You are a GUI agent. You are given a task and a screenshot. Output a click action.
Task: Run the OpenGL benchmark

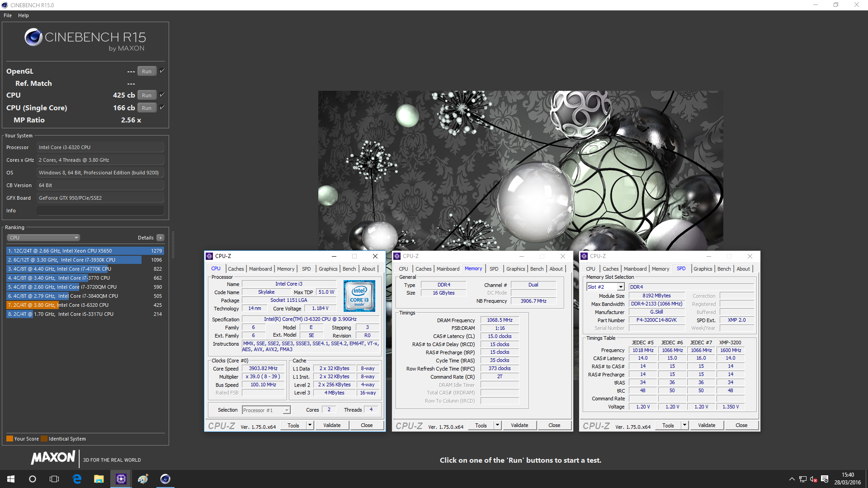(x=147, y=71)
